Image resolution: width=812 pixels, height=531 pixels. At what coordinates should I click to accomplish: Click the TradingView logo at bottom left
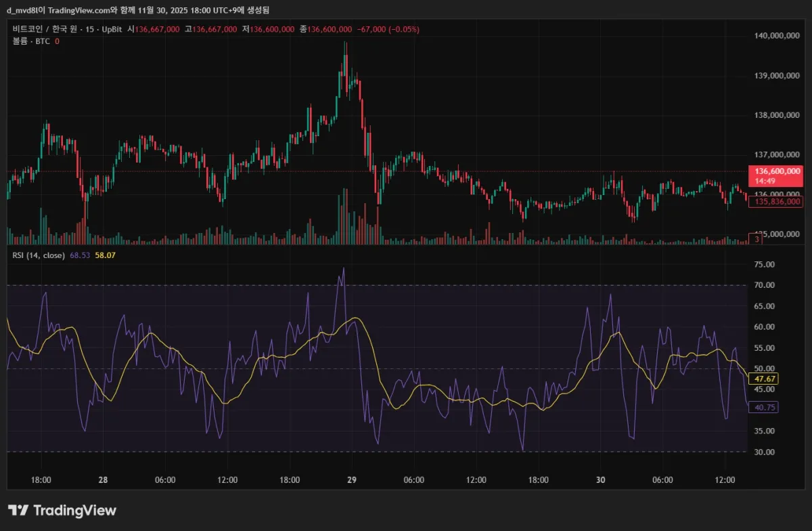coord(60,510)
